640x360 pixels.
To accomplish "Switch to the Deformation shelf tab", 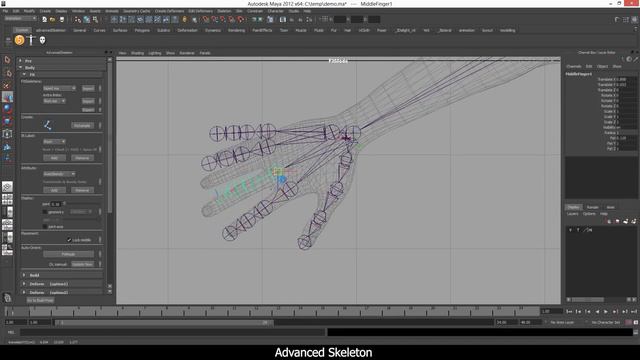I will 187,30.
